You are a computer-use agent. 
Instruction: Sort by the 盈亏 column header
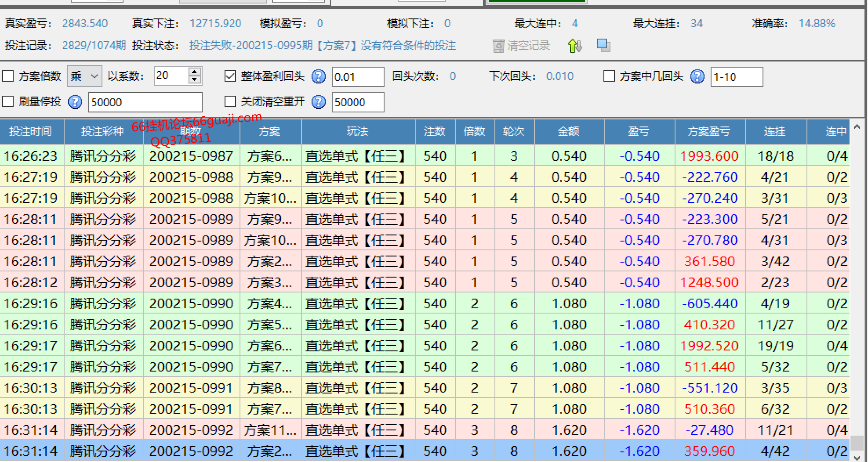[x=639, y=131]
